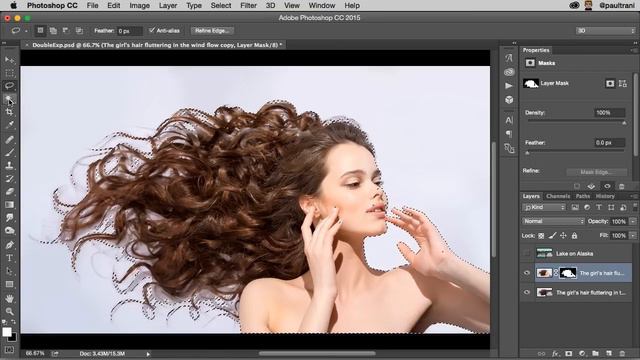Select the Clone Stamp tool
The width and height of the screenshot is (640, 360).
9,165
